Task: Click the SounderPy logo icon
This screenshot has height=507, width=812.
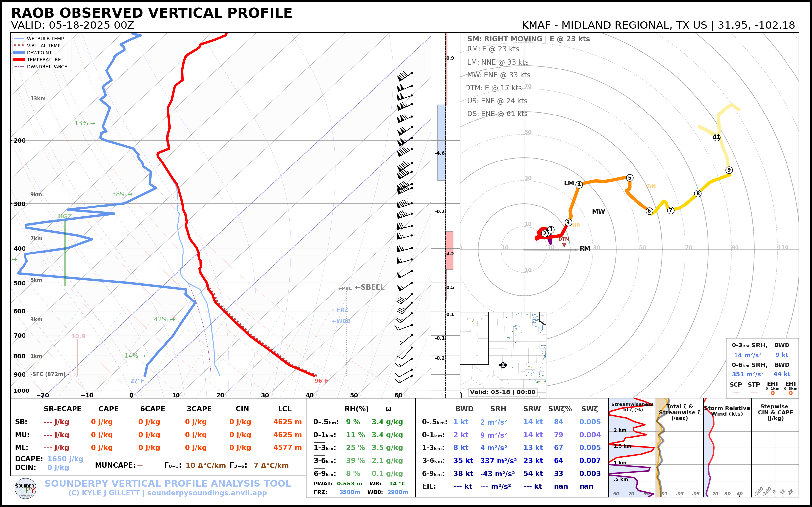Action: [25, 488]
